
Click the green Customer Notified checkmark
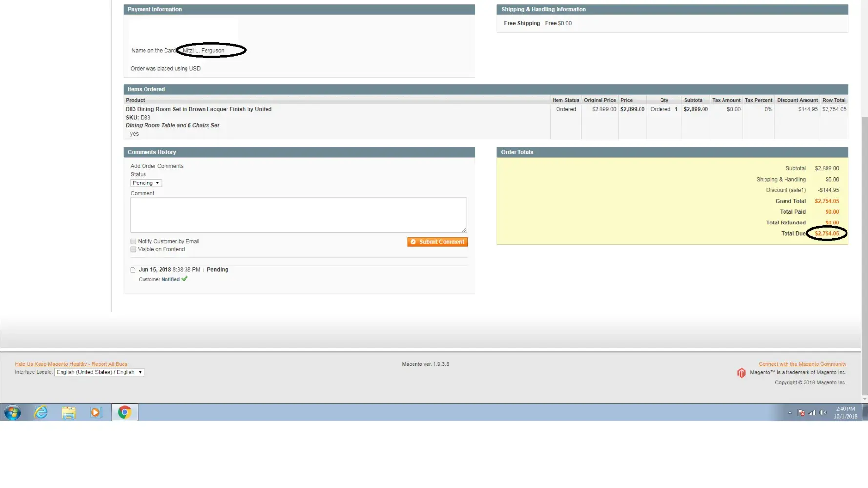click(x=185, y=279)
